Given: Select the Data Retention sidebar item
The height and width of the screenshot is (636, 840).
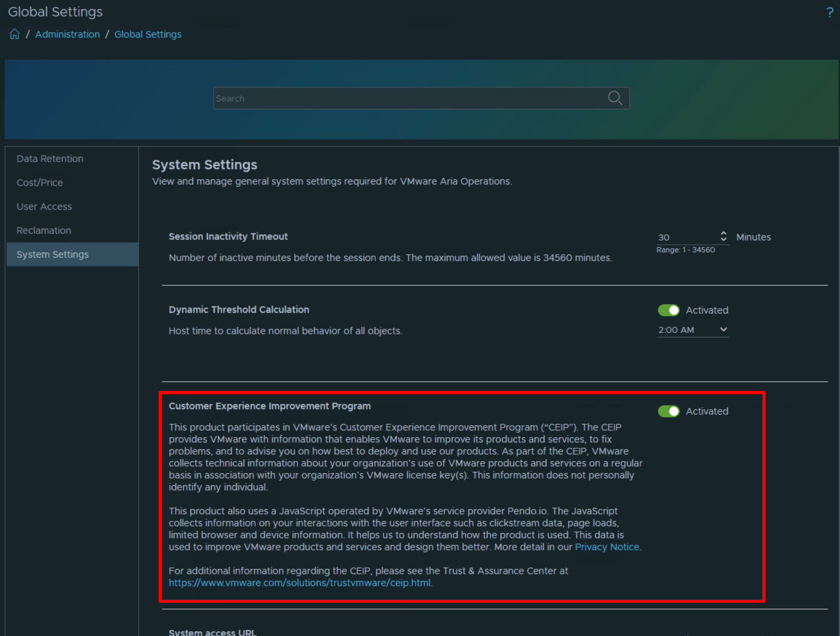Looking at the screenshot, I should tap(50, 158).
